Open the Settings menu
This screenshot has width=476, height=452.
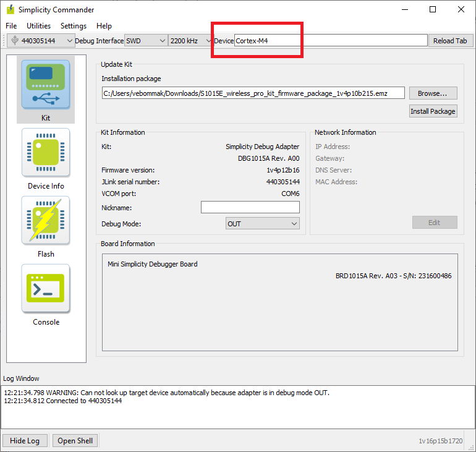point(74,26)
